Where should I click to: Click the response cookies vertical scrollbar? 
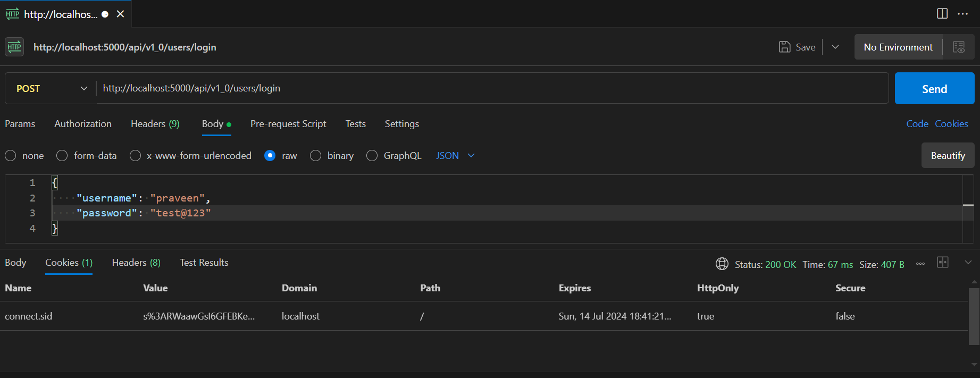pyautogui.click(x=974, y=316)
